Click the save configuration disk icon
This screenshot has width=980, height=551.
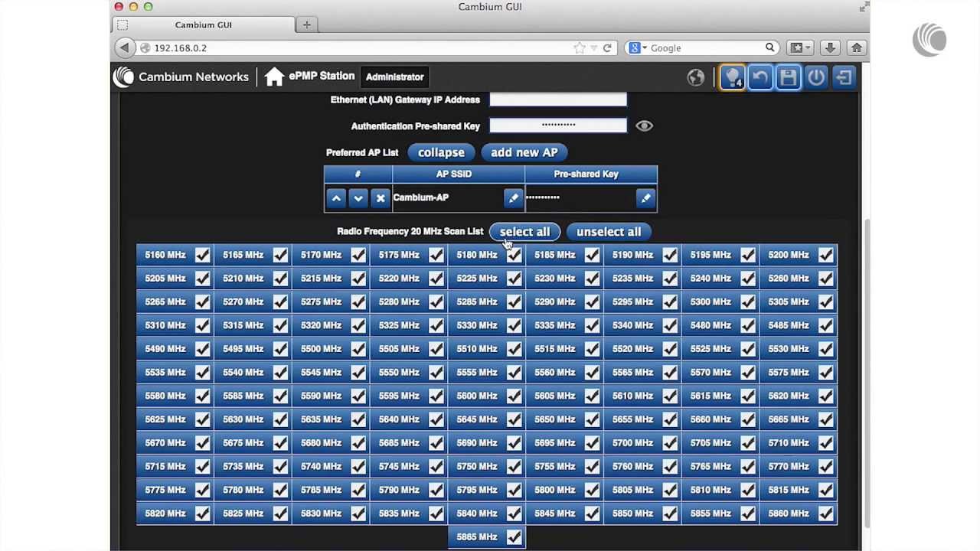pos(788,77)
